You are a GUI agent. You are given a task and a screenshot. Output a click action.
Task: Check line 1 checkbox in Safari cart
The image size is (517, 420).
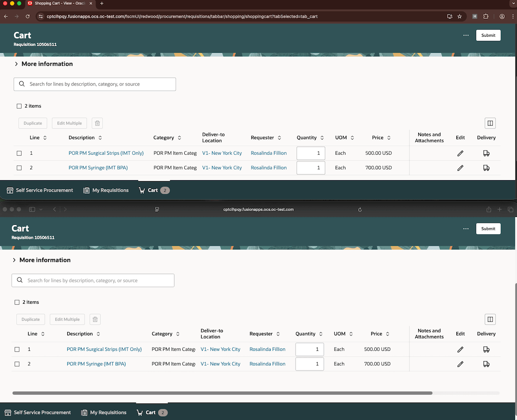17,349
